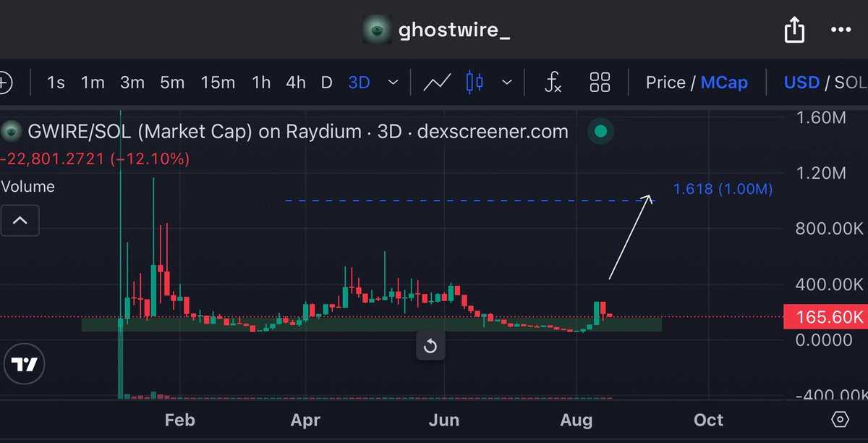This screenshot has height=443, width=868.
Task: Expand the chart type dropdown chevron
Action: pos(507,83)
